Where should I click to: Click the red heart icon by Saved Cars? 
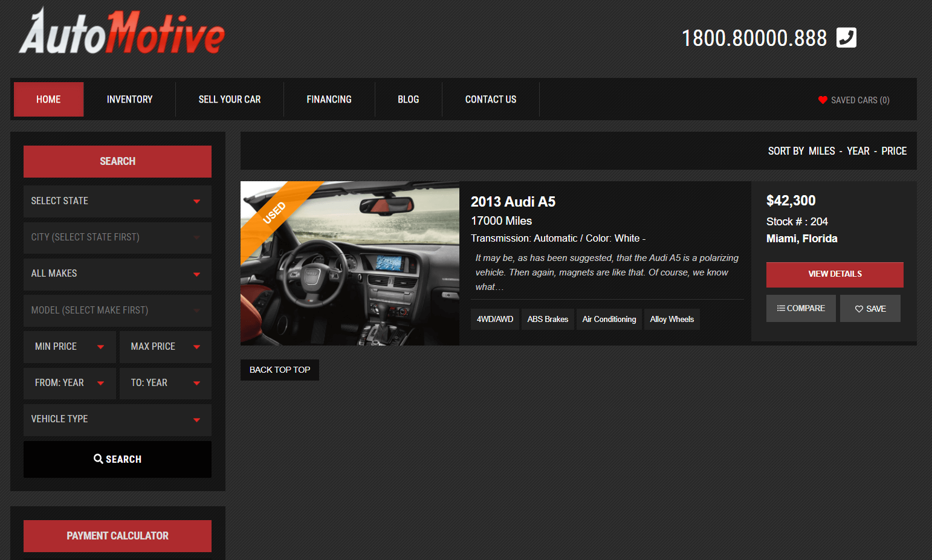coord(823,100)
